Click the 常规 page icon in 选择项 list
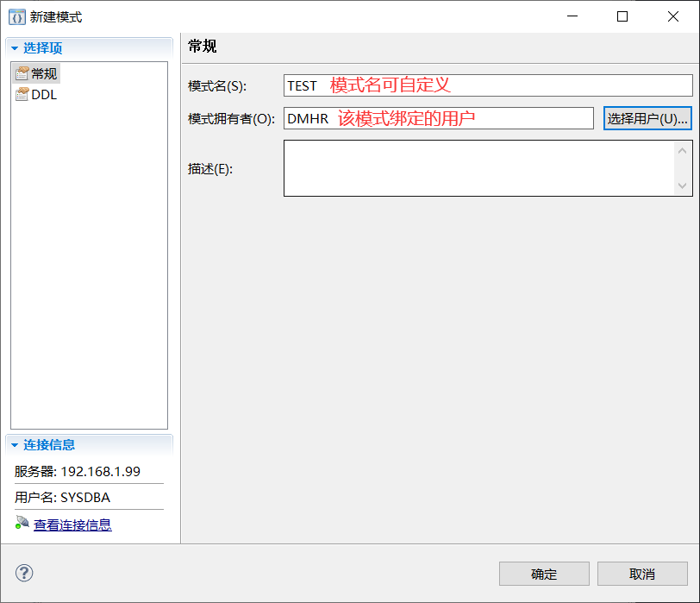Screen dimensions: 700x603 pyautogui.click(x=22, y=72)
